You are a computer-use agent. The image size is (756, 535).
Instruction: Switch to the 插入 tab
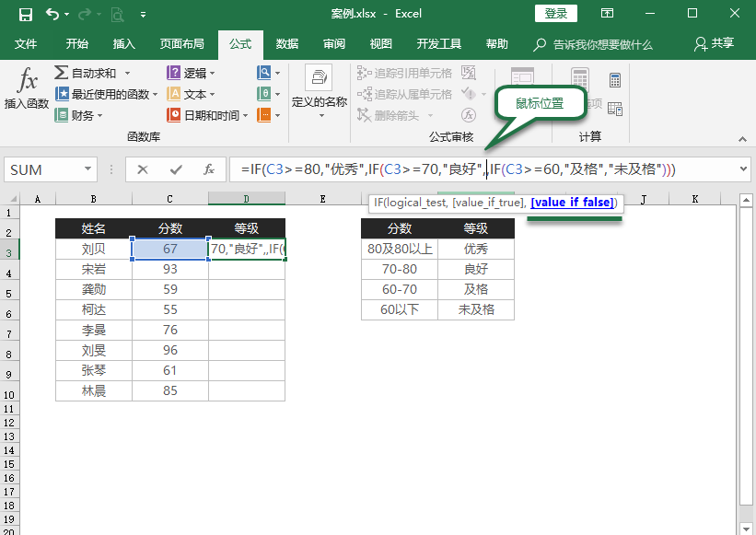pyautogui.click(x=124, y=44)
